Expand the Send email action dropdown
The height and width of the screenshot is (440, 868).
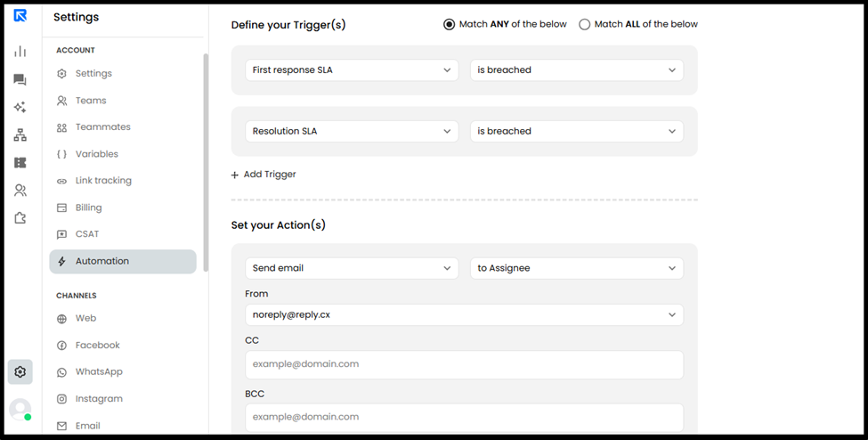click(x=352, y=268)
